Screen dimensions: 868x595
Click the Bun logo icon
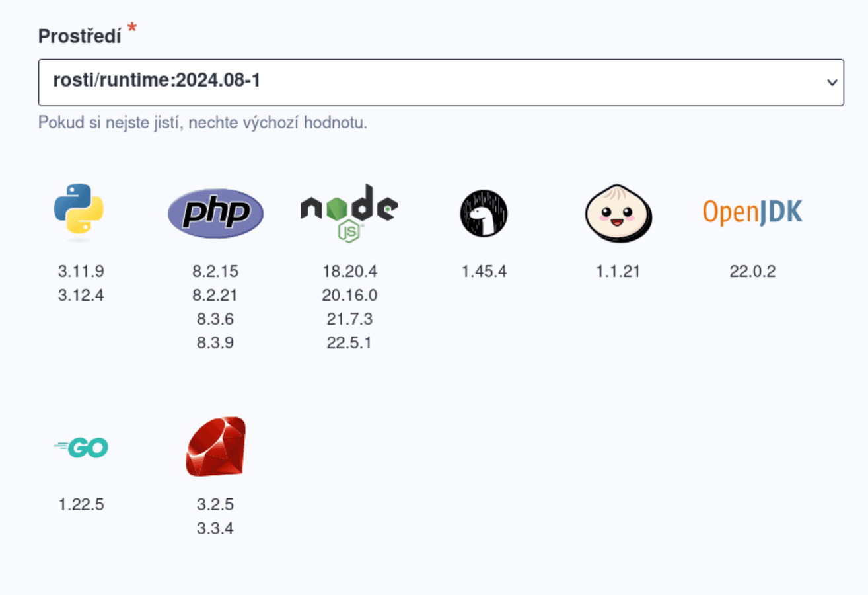pyautogui.click(x=618, y=213)
